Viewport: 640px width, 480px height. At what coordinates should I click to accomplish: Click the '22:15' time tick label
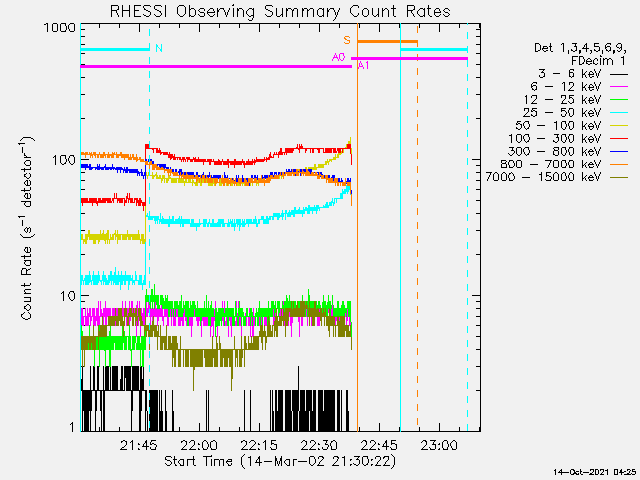click(259, 445)
